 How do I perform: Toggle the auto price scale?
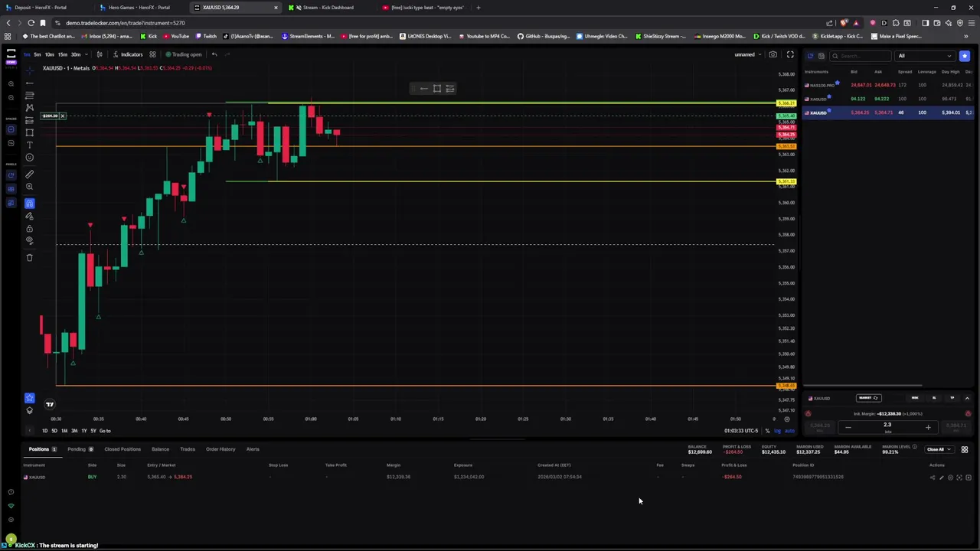pos(789,431)
